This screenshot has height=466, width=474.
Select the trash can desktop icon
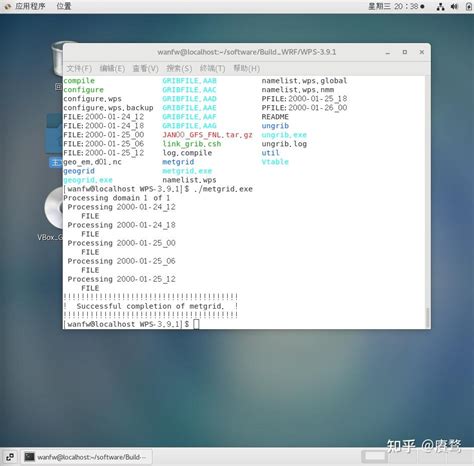[57, 59]
